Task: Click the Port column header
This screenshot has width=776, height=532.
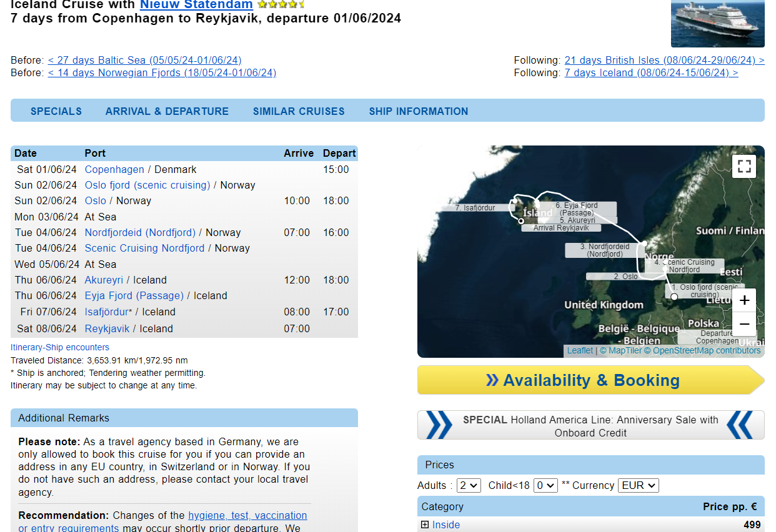Action: click(95, 153)
